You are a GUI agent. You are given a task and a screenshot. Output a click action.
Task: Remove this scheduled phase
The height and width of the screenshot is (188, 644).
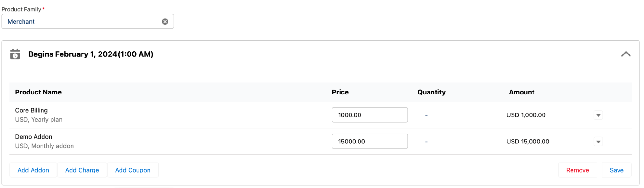[577, 170]
